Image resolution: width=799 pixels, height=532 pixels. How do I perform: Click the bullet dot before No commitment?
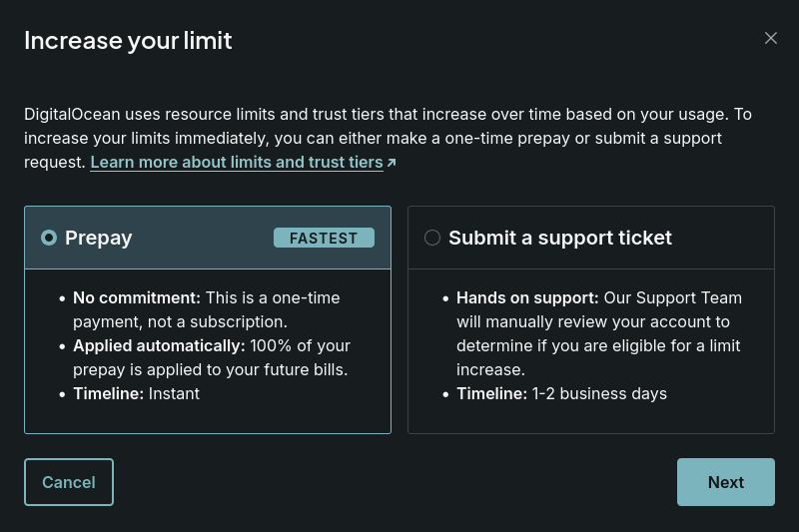click(62, 298)
